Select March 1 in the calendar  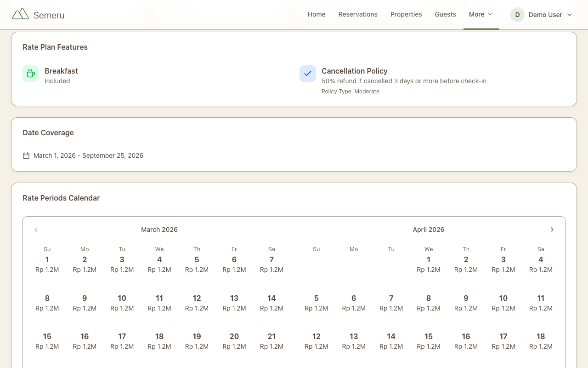pos(47,264)
